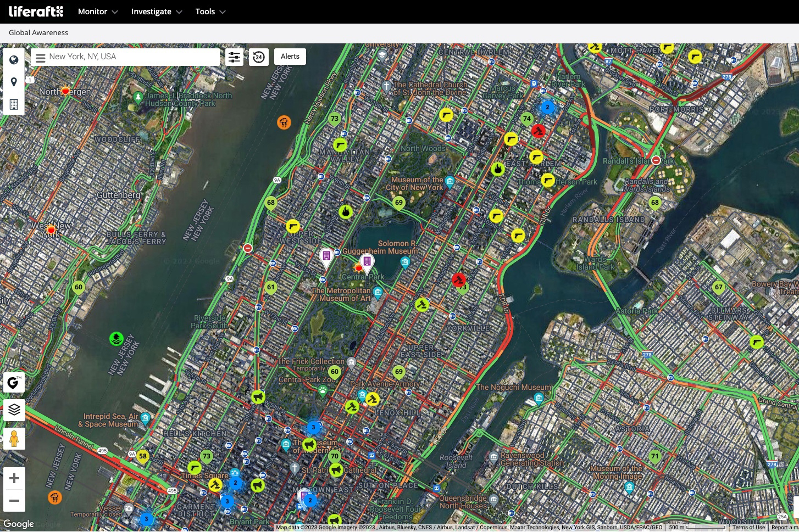Click the Cathedral Church of St. John pin
Screen dimensions: 799x532
[x=386, y=86]
